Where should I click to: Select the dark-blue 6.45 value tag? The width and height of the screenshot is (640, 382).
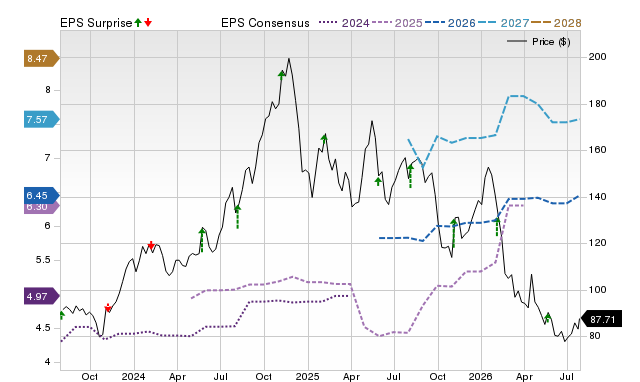(x=42, y=195)
